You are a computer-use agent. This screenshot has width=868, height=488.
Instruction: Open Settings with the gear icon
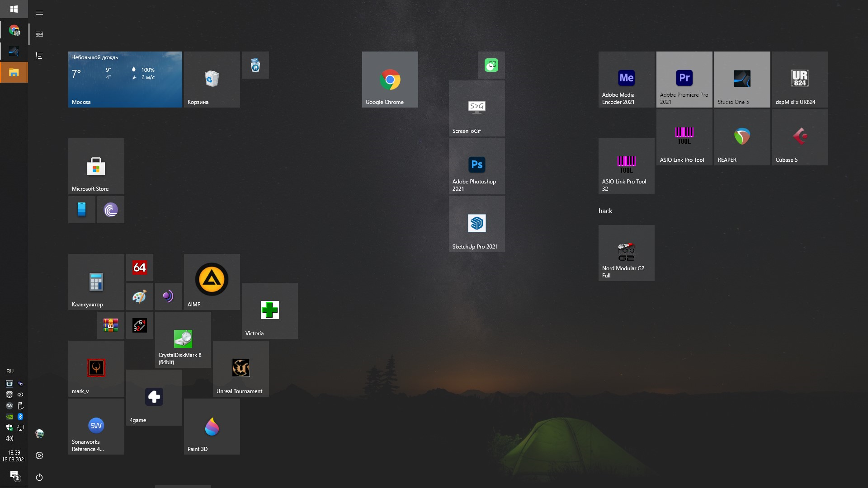pos(39,455)
